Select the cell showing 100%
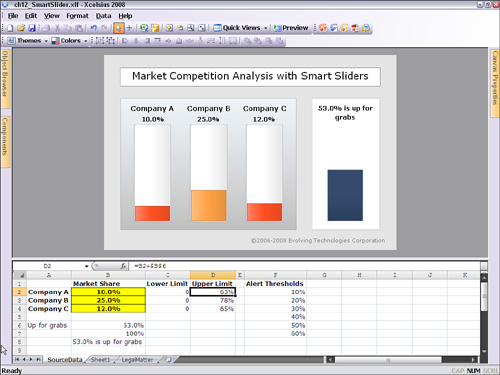This screenshot has height=375, width=500. (x=108, y=334)
